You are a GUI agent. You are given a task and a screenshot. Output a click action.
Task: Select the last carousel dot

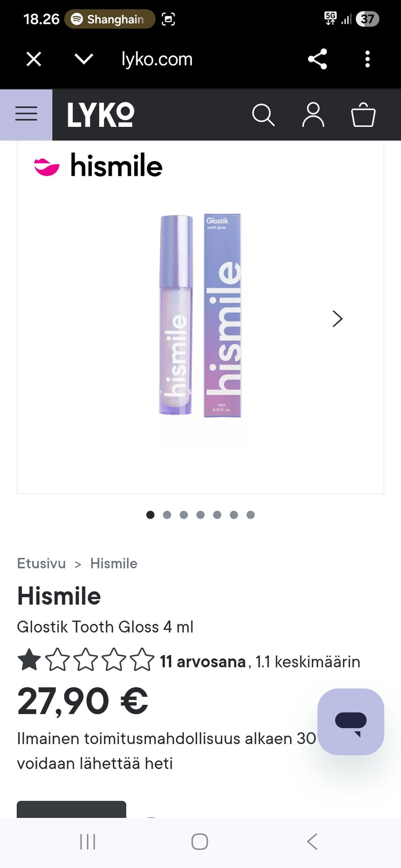(x=251, y=515)
